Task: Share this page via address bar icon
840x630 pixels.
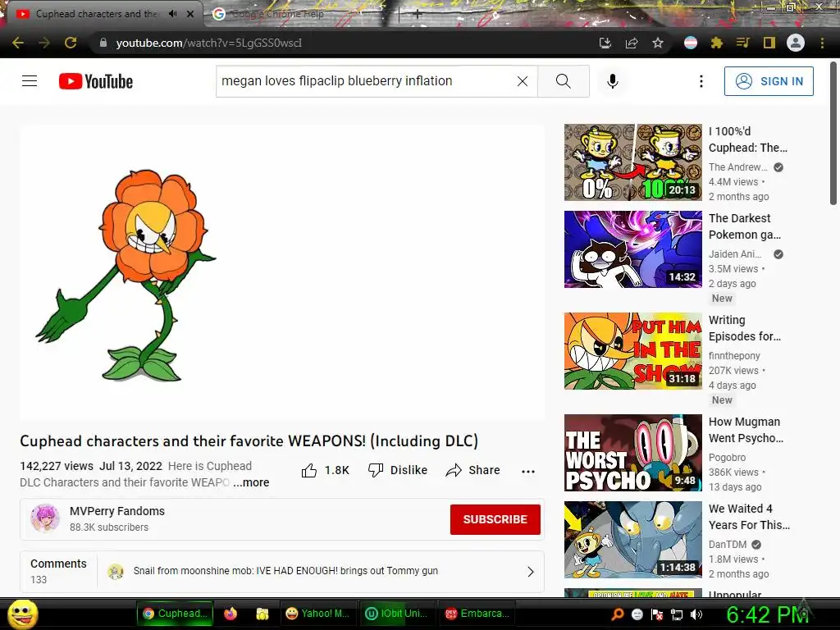Action: click(632, 43)
